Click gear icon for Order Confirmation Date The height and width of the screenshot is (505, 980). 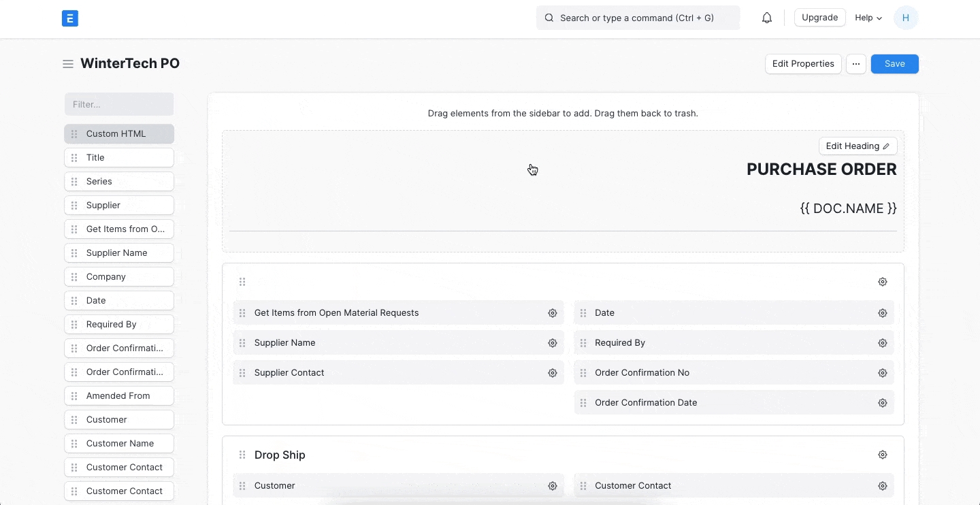point(883,403)
